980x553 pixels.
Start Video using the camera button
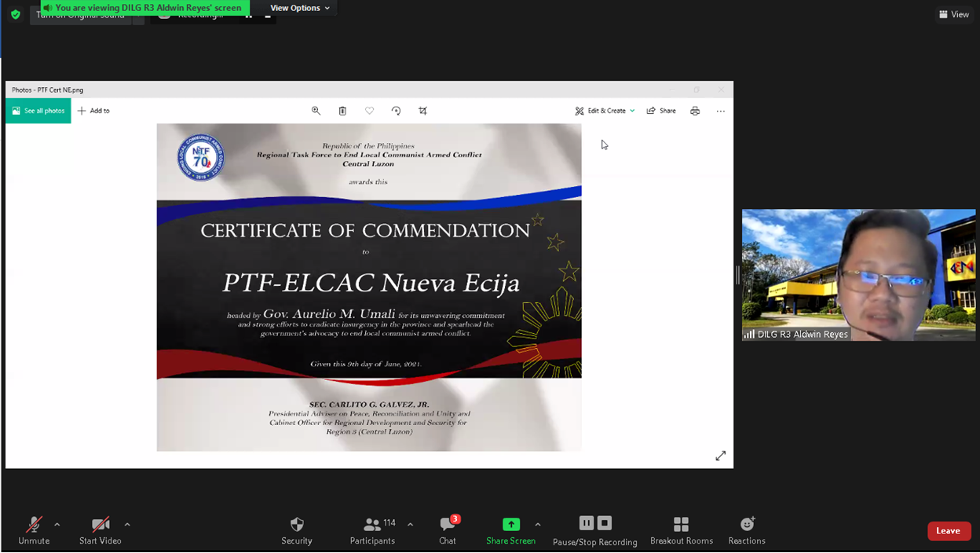[x=101, y=530]
